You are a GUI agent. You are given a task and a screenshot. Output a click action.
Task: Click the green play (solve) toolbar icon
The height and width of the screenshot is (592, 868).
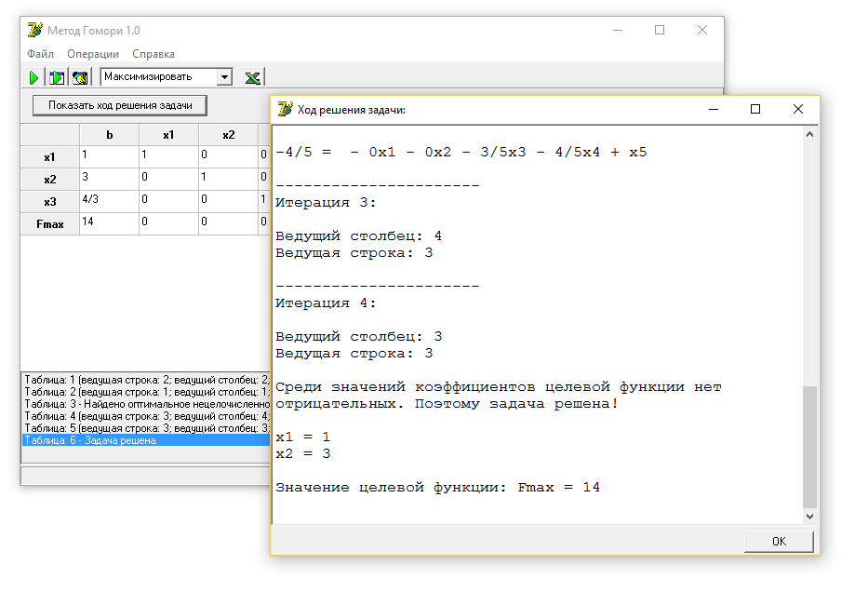[x=33, y=77]
